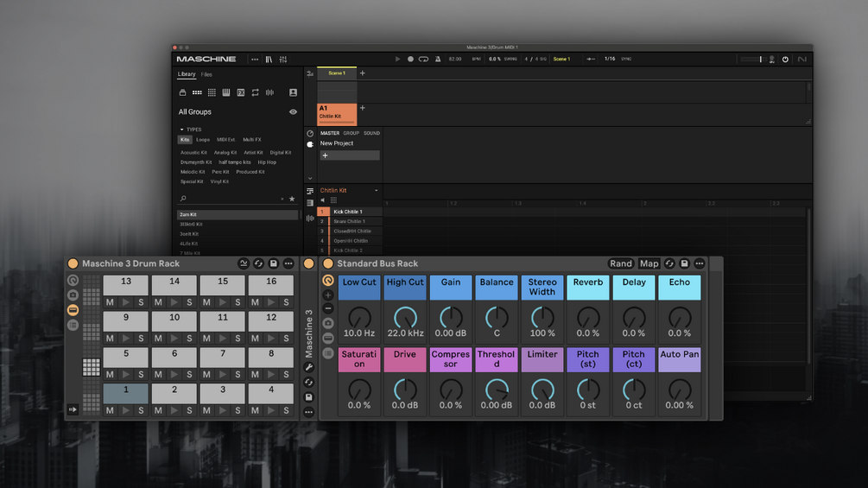This screenshot has height=488, width=868.
Task: Switch to the Files tab
Action: coord(206,74)
